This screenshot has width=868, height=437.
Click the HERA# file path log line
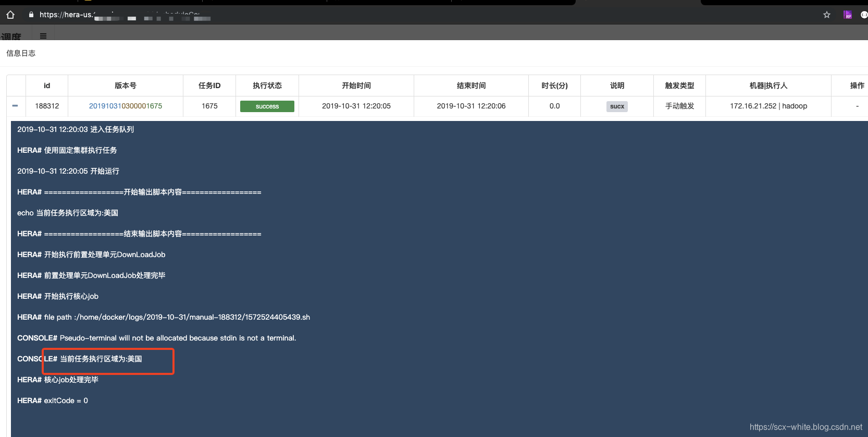tap(164, 317)
